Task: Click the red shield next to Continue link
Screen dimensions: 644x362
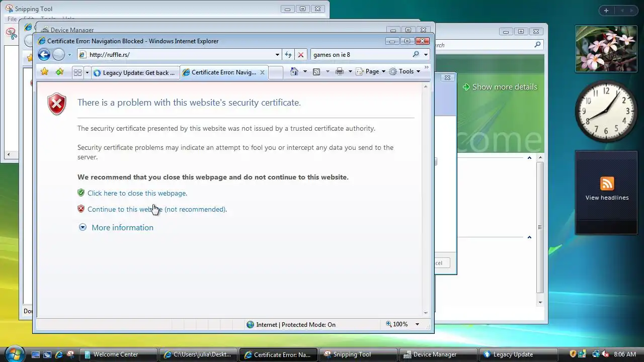Action: 81,209
